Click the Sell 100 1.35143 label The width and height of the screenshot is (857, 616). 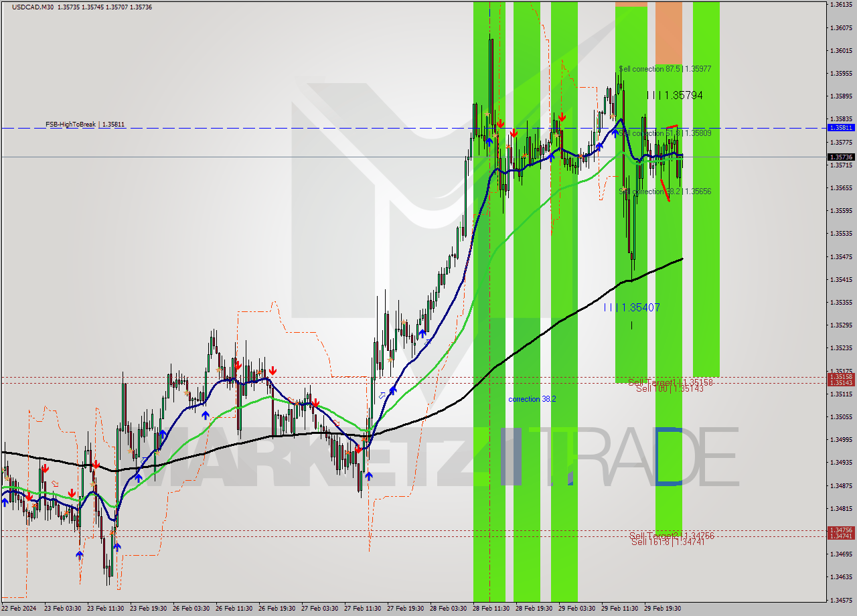[670, 388]
